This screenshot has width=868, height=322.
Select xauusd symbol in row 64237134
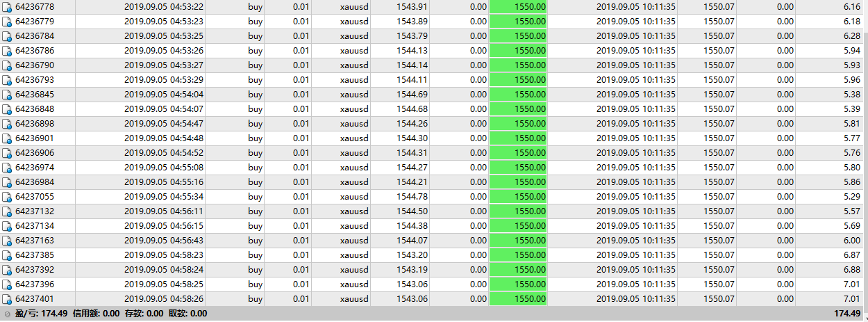pos(355,226)
